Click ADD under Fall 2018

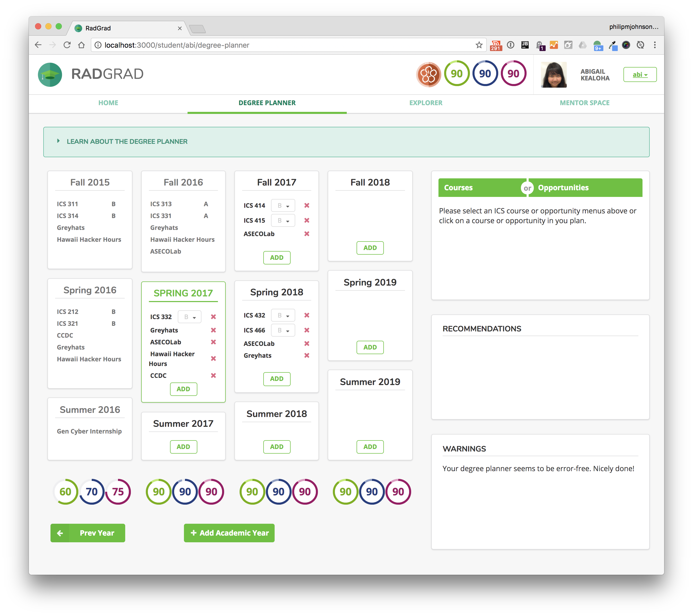point(370,248)
